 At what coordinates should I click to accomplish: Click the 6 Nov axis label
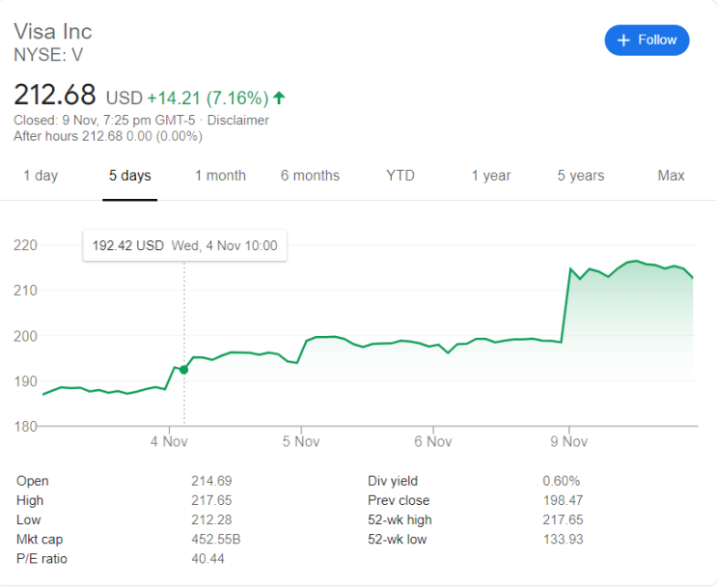[x=433, y=441]
